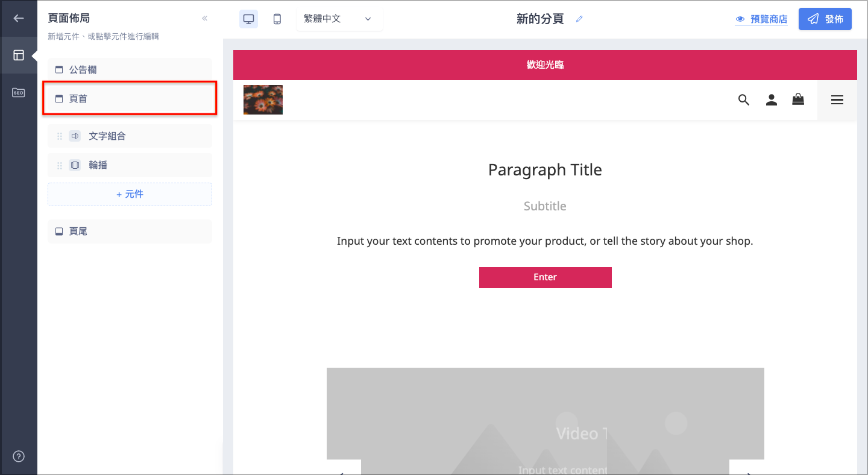Open the help question mark icon

pyautogui.click(x=19, y=456)
